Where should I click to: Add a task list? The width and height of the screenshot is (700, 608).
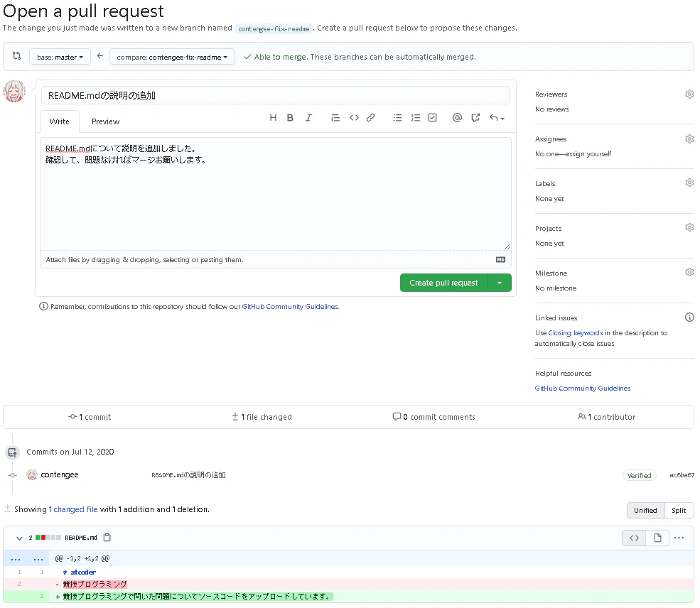coord(433,118)
